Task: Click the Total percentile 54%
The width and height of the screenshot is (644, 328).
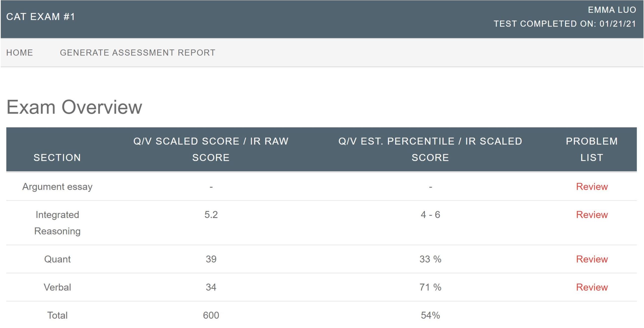Action: (430, 315)
